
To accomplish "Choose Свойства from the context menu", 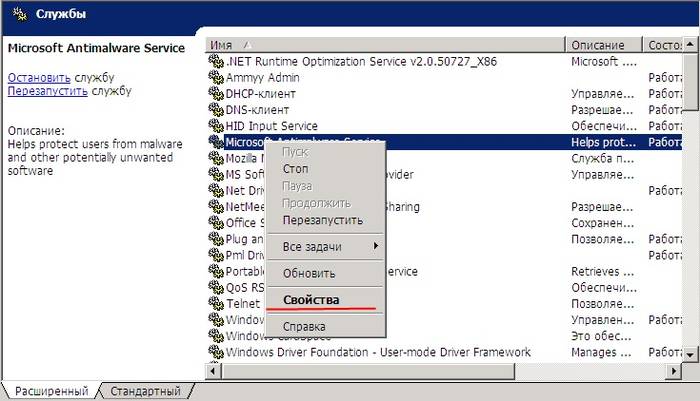I will click(311, 300).
